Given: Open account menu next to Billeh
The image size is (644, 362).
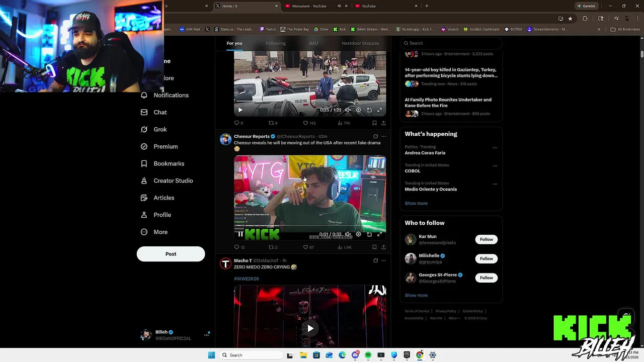Looking at the screenshot, I should click(206, 334).
